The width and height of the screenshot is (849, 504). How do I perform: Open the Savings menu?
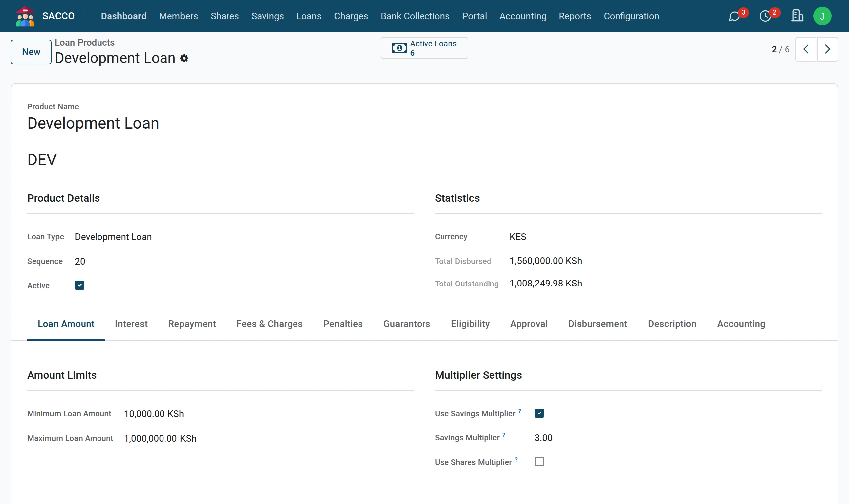pos(267,16)
